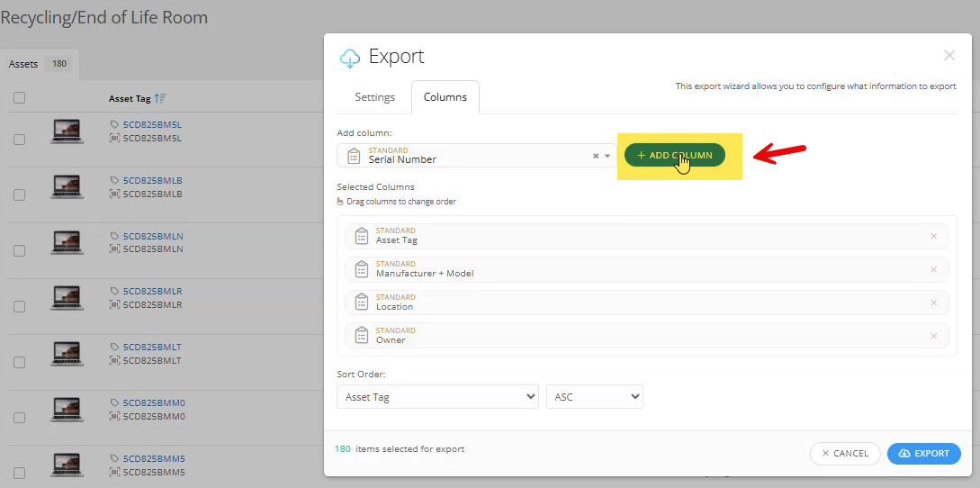Click the cloud Export icon in header
This screenshot has height=488, width=980.
pyautogui.click(x=349, y=58)
